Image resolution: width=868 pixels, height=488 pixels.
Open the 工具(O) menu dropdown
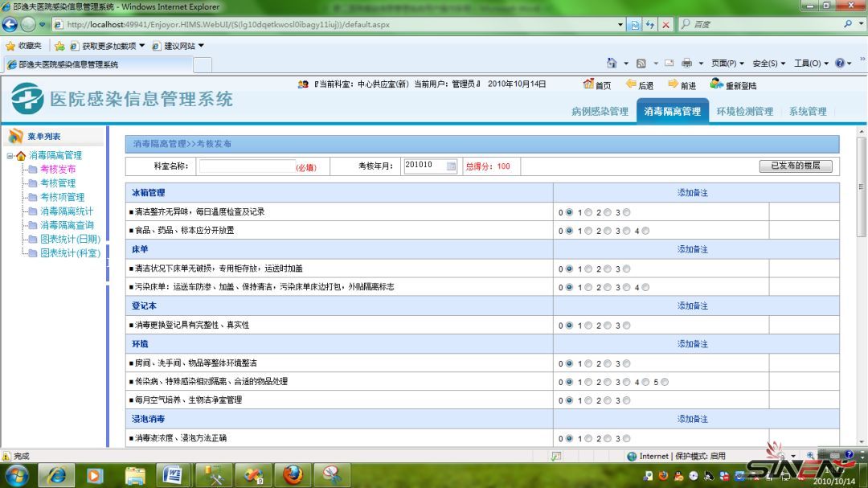click(812, 64)
